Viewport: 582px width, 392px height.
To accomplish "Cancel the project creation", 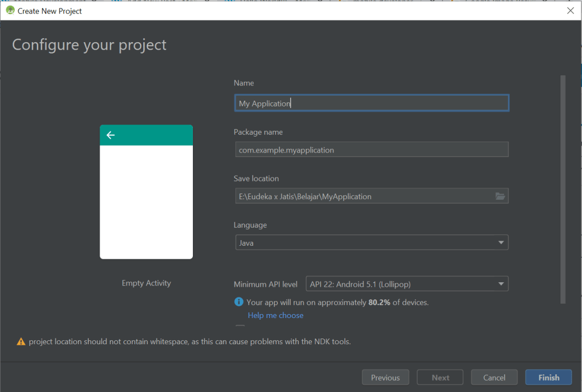I will coord(494,377).
